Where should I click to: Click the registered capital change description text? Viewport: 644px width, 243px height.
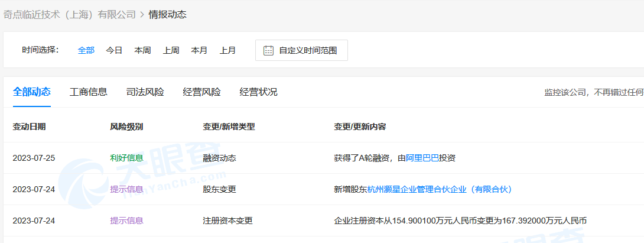(x=460, y=221)
